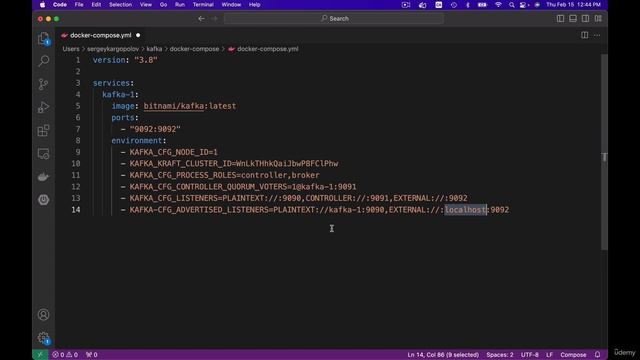The width and height of the screenshot is (640, 360).
Task: Click KAFKA_CFG_PROCESS_ROLES line text
Action: tap(224, 175)
